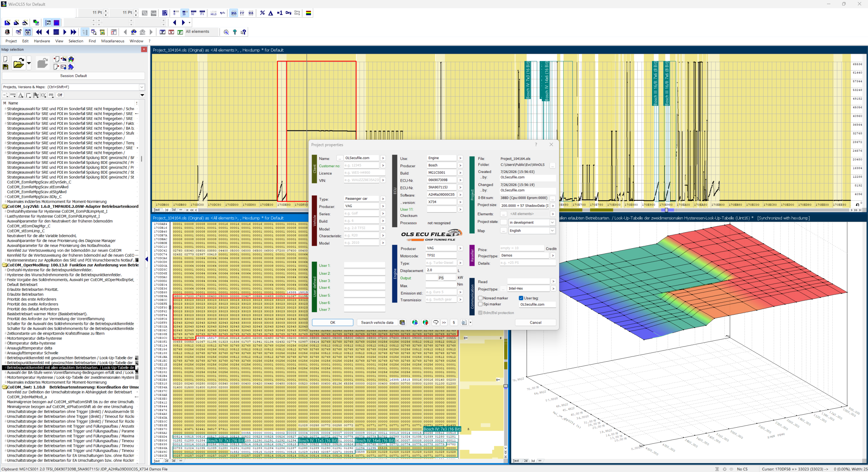The image size is (868, 472).
Task: Open the rainbow color scheme icon
Action: pos(309,13)
